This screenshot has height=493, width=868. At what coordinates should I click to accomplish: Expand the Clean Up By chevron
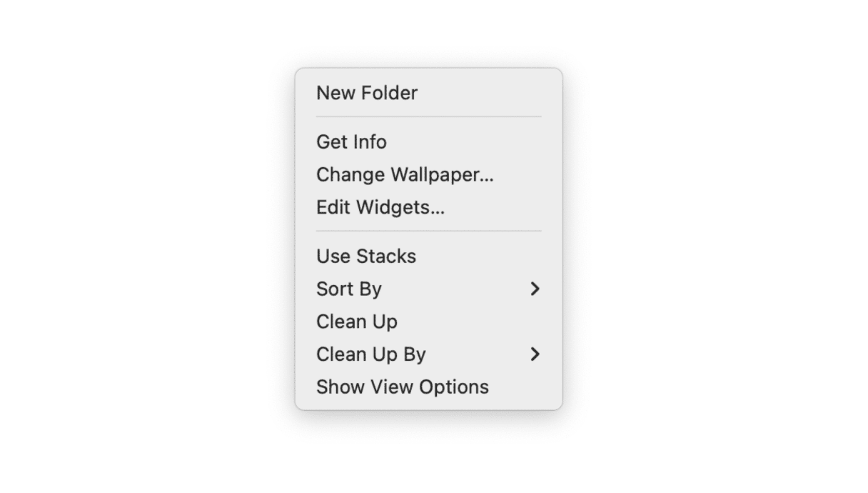(x=535, y=354)
